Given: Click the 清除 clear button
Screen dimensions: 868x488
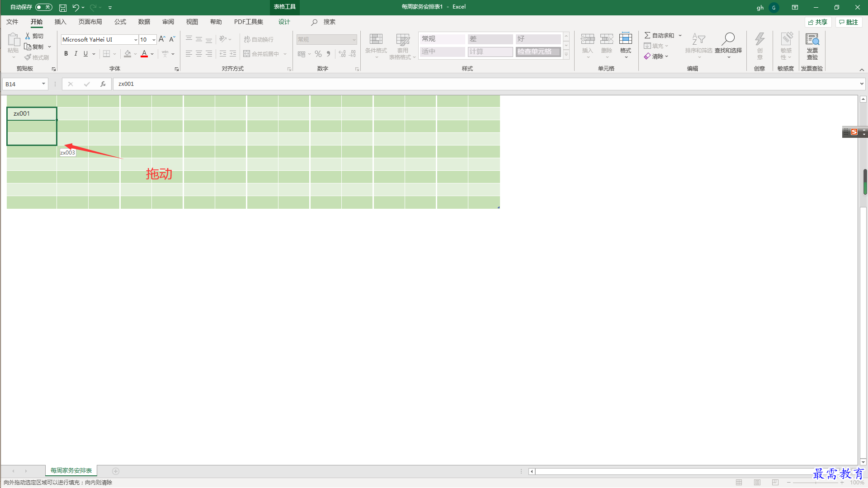Looking at the screenshot, I should coord(656,56).
